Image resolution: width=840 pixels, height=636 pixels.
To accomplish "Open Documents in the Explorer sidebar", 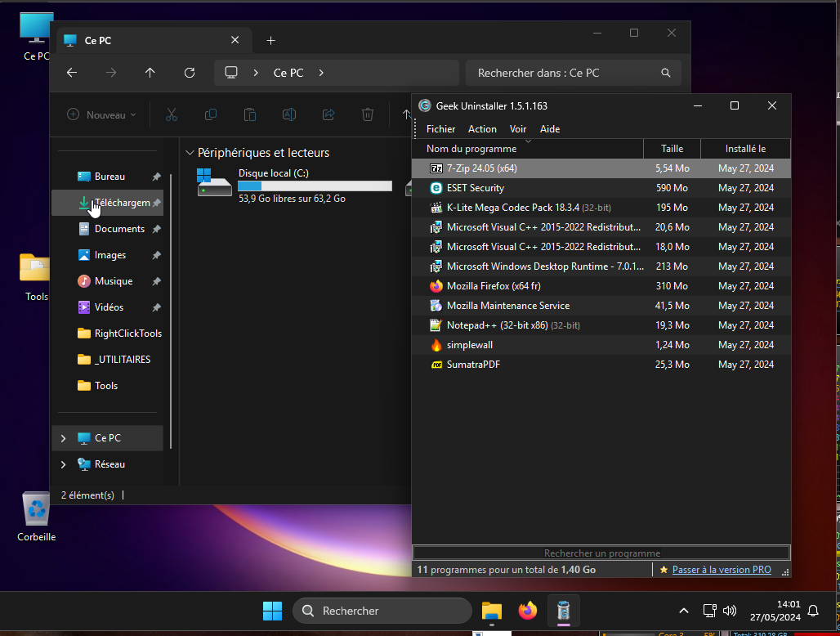I will [x=108, y=230].
